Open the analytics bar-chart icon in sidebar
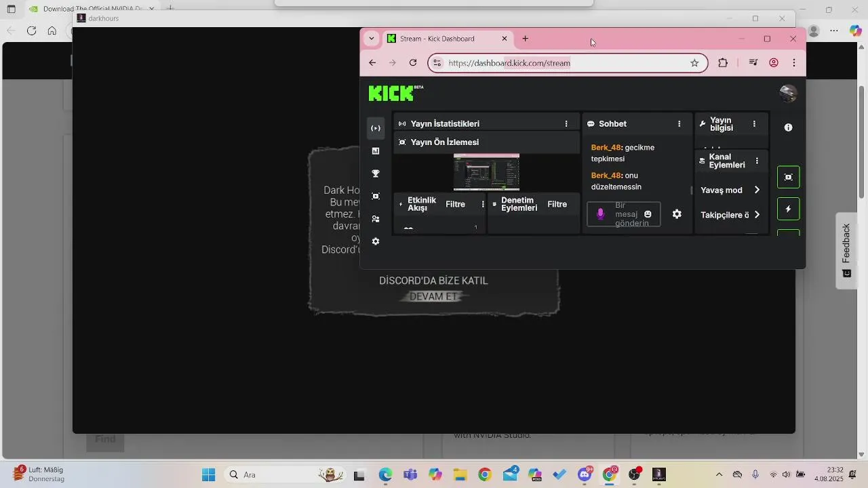 click(x=376, y=151)
